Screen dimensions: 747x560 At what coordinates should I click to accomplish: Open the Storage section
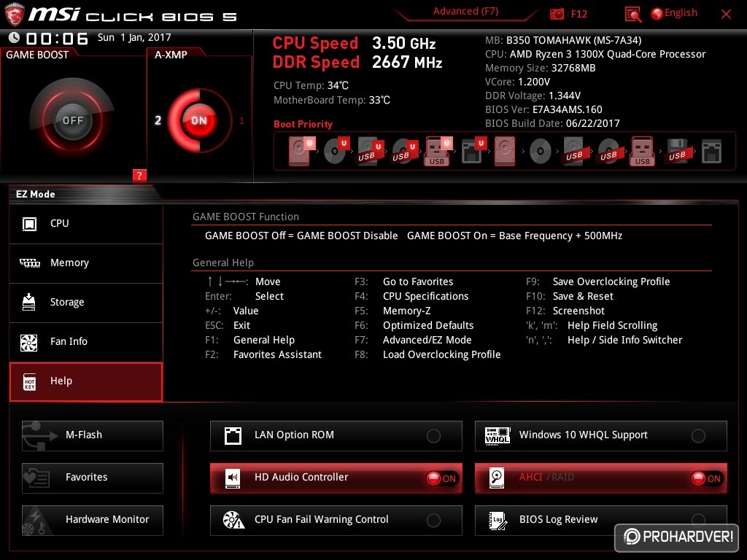click(86, 303)
